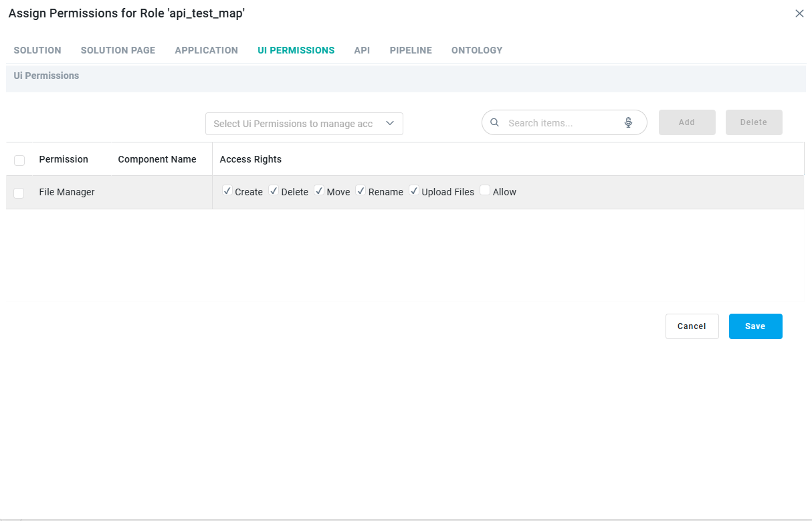Save the role permissions
Screen dimensions: 812x521
tap(755, 326)
